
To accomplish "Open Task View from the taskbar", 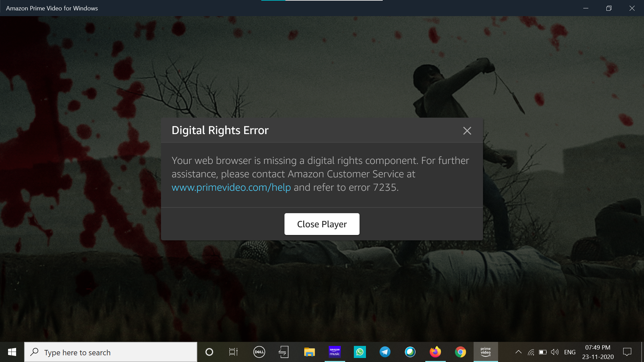I will [x=233, y=352].
